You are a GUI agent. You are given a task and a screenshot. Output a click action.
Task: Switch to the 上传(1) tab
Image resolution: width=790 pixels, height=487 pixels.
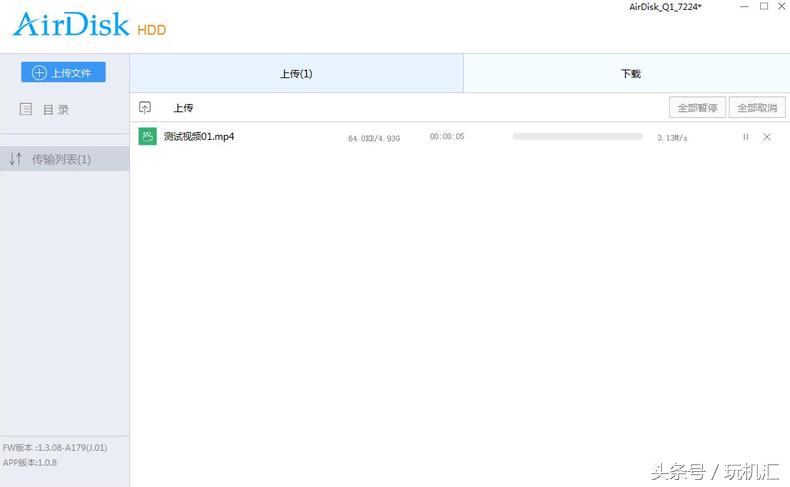coord(296,74)
